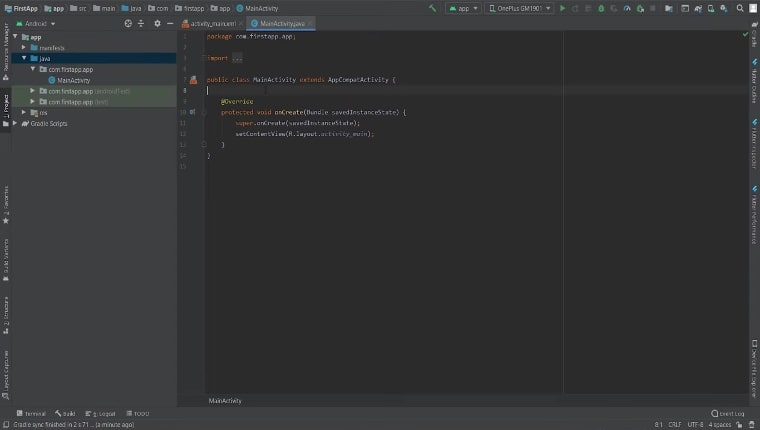Hide the Project panel with the minus icon
The height and width of the screenshot is (430, 760).
click(x=170, y=23)
